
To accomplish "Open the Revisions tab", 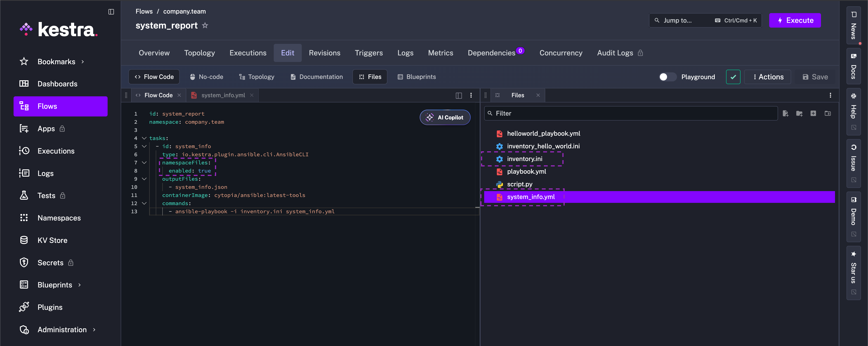I will tap(325, 53).
